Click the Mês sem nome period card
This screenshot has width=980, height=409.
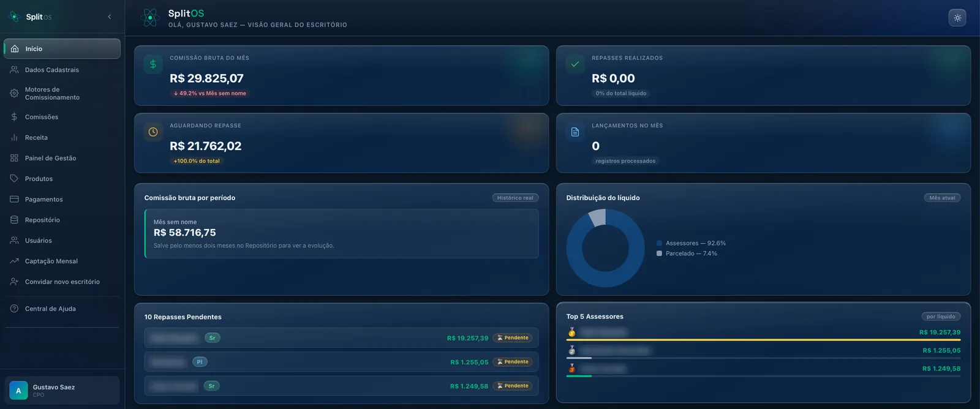click(x=342, y=234)
